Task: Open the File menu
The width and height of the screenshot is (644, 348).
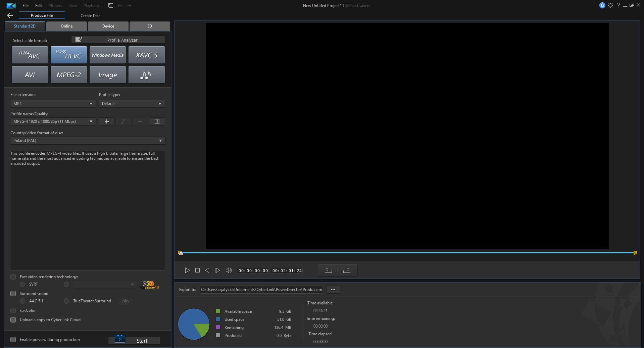Action: coord(26,6)
